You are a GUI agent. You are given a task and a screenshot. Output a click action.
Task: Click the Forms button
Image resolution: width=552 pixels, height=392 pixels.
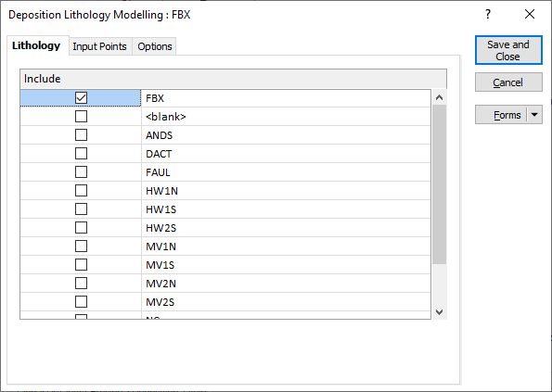click(501, 115)
